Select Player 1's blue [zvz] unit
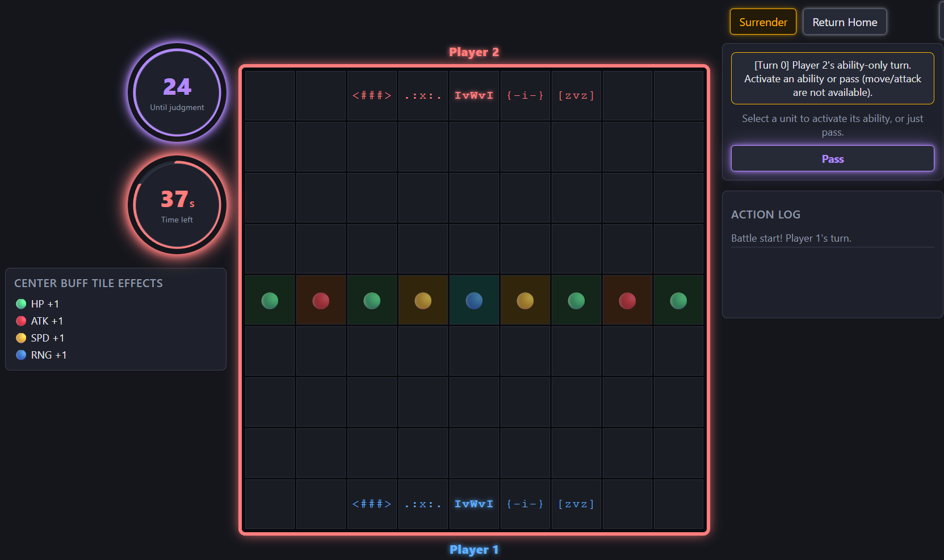The image size is (944, 560). coord(576,504)
